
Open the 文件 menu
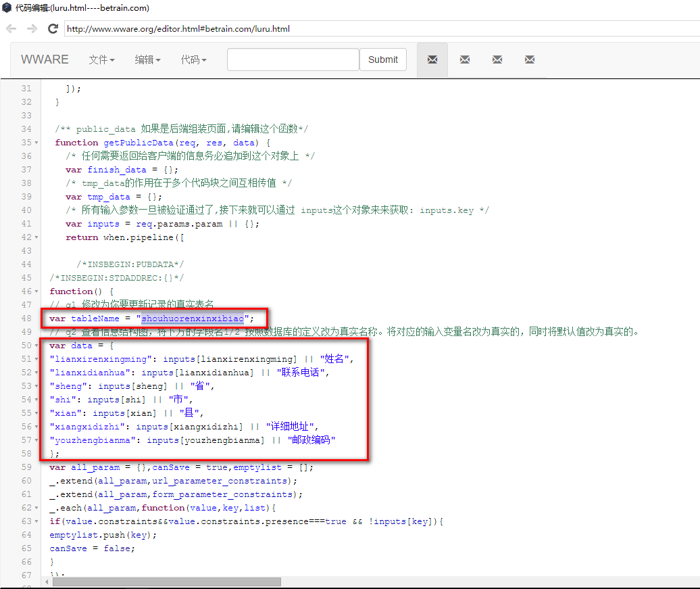point(102,60)
